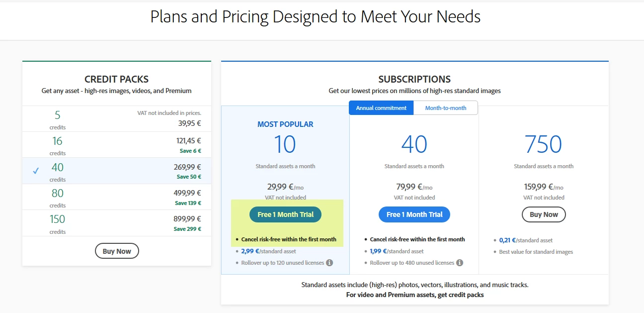Select the Most Popular 10 assets plan

coord(285,144)
